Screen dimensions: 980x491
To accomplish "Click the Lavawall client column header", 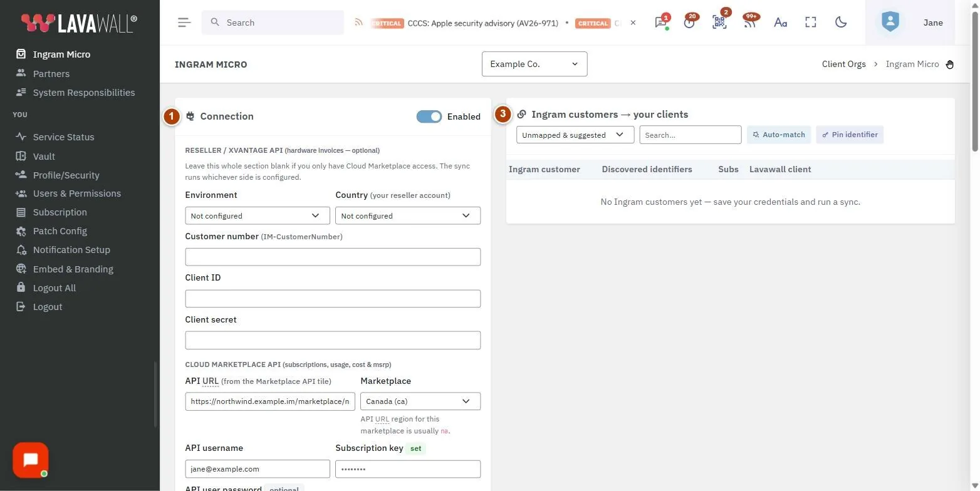I will tap(780, 169).
